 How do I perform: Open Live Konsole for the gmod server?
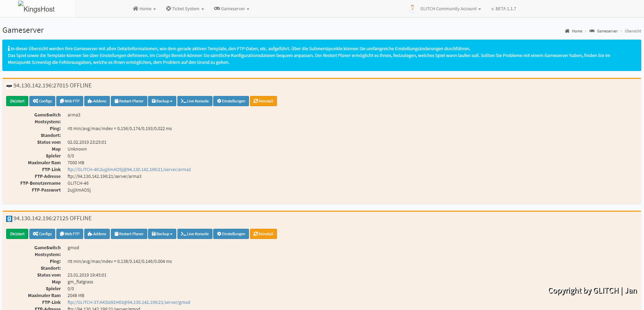coord(195,234)
